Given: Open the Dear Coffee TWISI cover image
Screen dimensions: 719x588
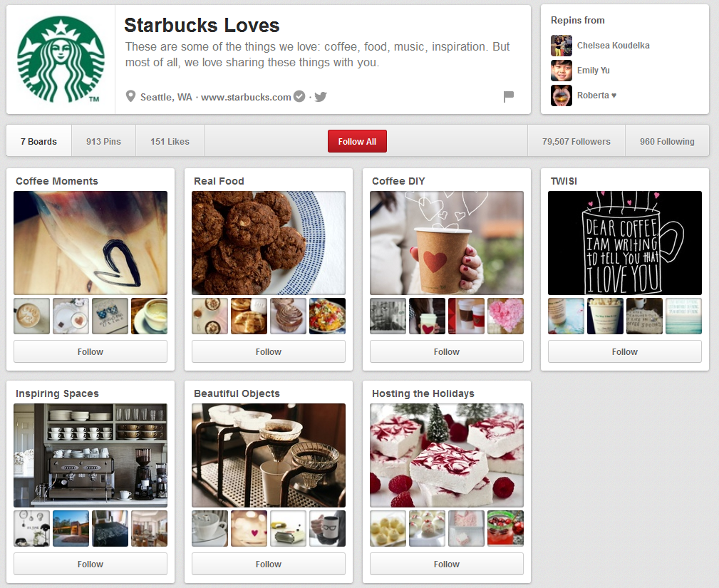Looking at the screenshot, I should pyautogui.click(x=624, y=243).
